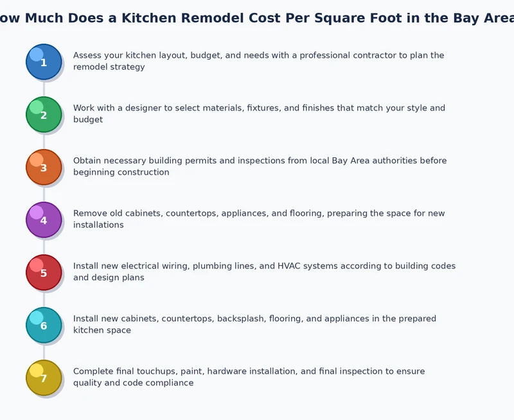Screen dimensions: 514x420
Task: Click connector line between steps 3 and 4
Action: (x=44, y=193)
